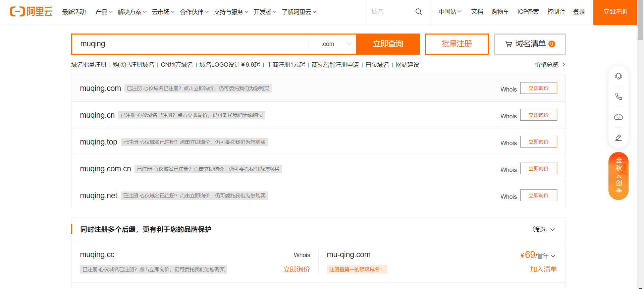Open the chat robot assistant icon
The width and height of the screenshot is (644, 289).
(619, 117)
